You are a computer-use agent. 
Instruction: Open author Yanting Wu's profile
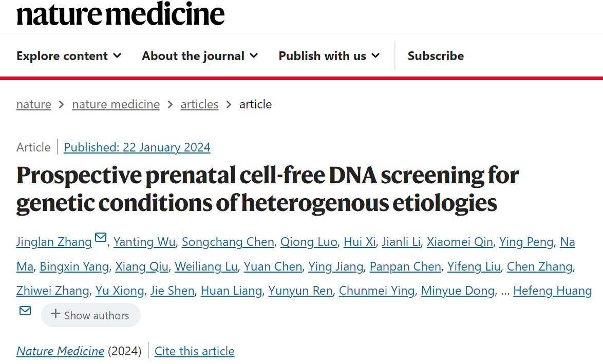(x=144, y=242)
